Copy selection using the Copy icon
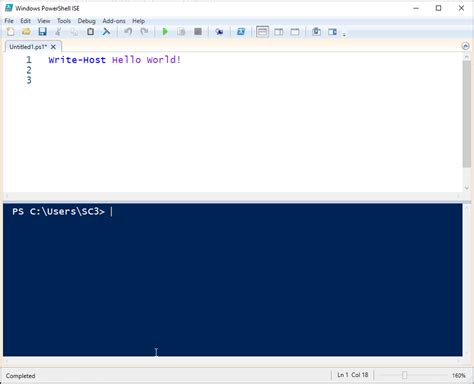Screen dimensions: 474x384 (x=74, y=32)
